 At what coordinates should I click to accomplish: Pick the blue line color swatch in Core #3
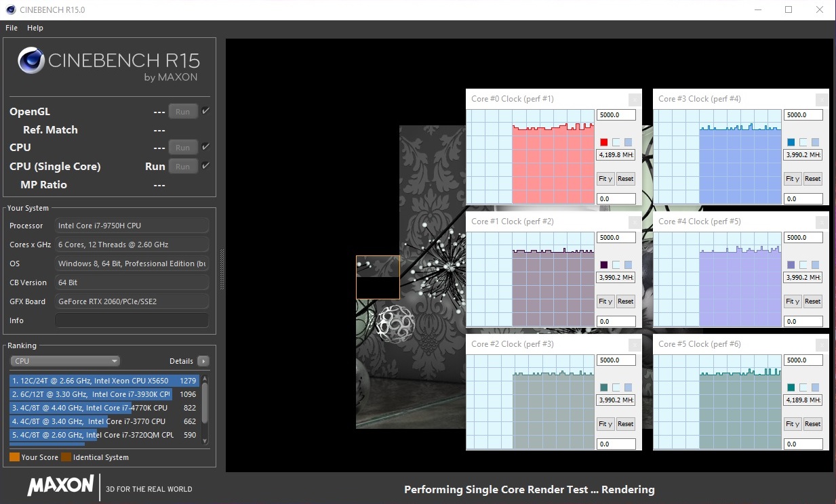(x=791, y=142)
